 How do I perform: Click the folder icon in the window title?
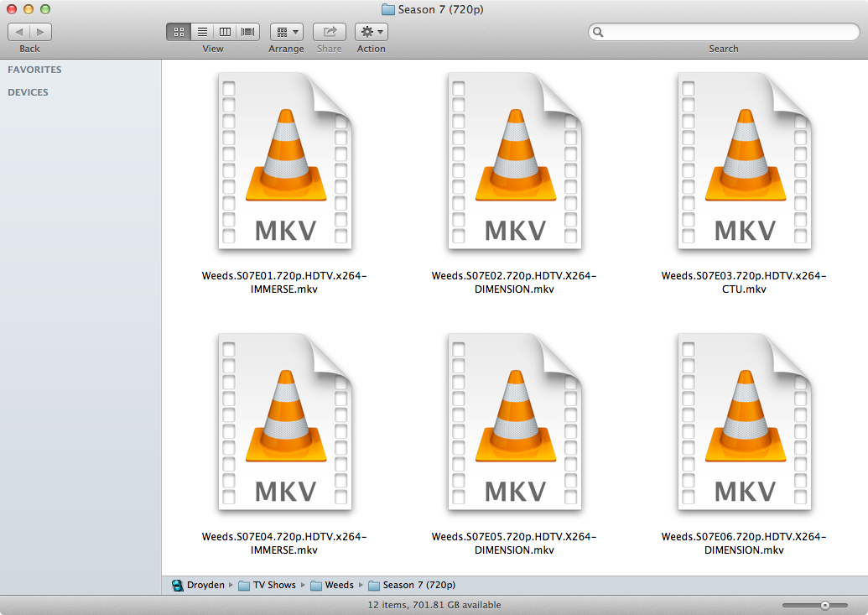[388, 9]
